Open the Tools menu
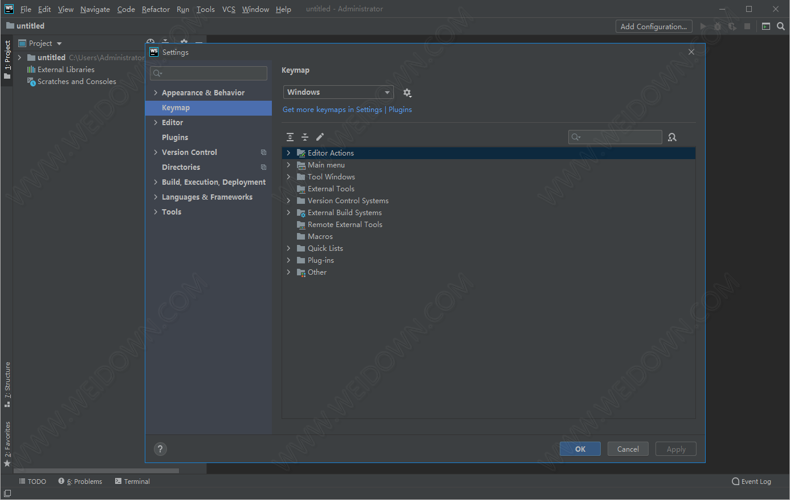This screenshot has width=790, height=500. click(205, 9)
